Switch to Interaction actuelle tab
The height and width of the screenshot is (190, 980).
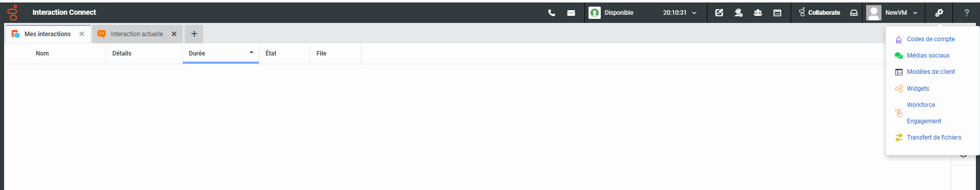tap(137, 34)
